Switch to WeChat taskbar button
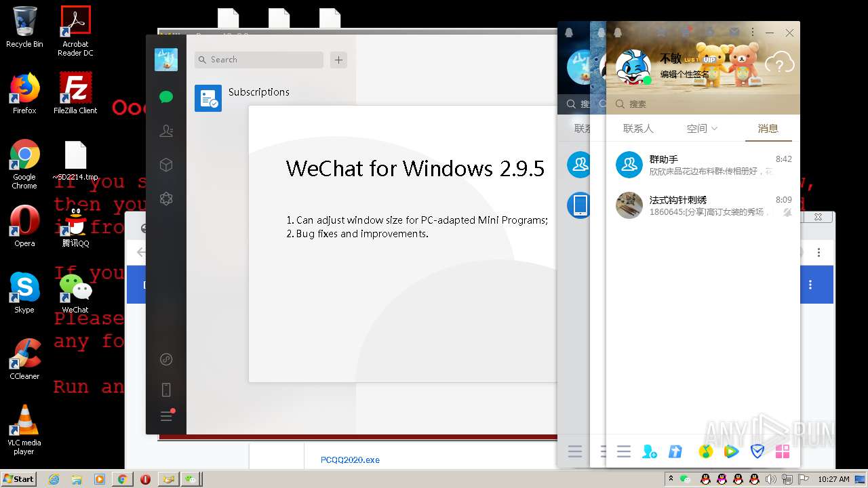This screenshot has height=488, width=868. point(192,479)
